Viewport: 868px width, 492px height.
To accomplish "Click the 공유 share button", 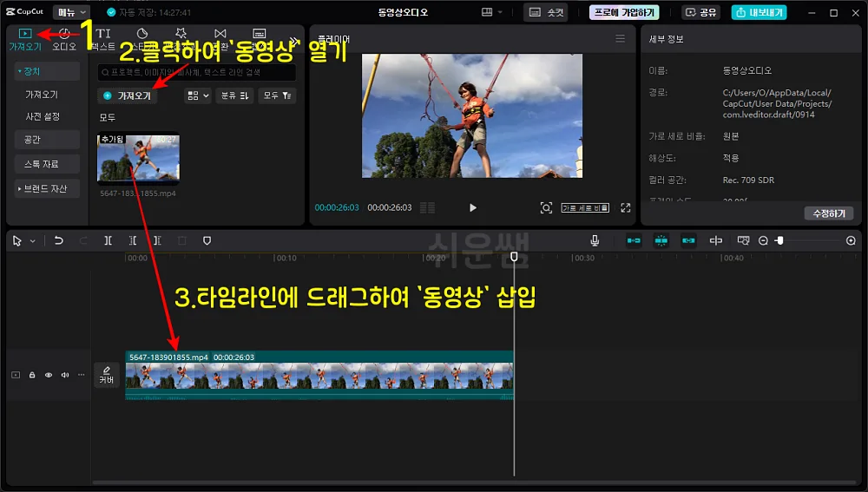I will click(700, 12).
